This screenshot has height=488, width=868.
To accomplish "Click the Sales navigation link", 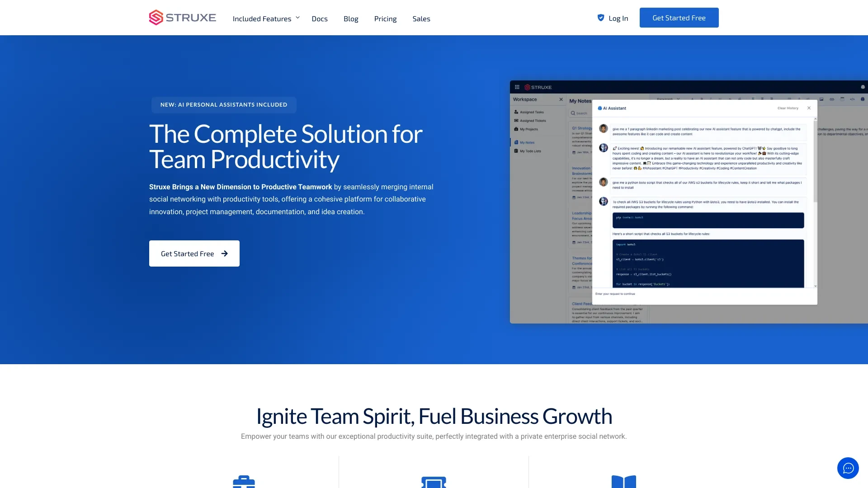I will coord(421,19).
